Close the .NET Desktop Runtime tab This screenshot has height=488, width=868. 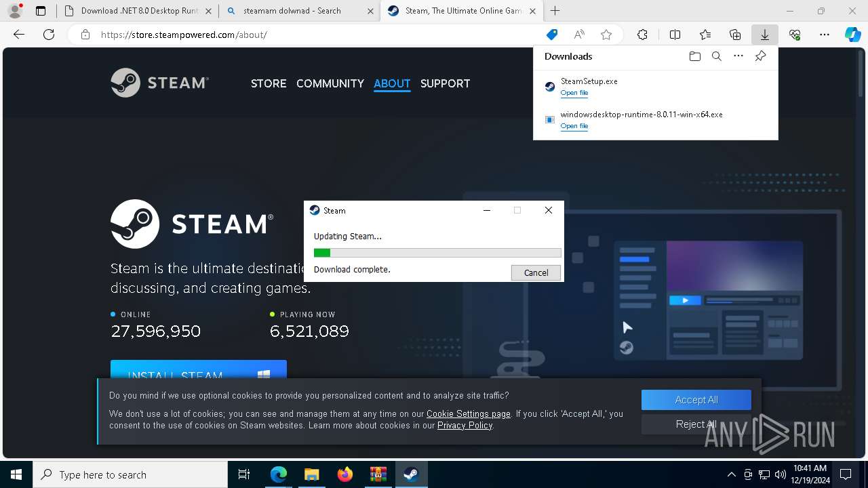[208, 11]
